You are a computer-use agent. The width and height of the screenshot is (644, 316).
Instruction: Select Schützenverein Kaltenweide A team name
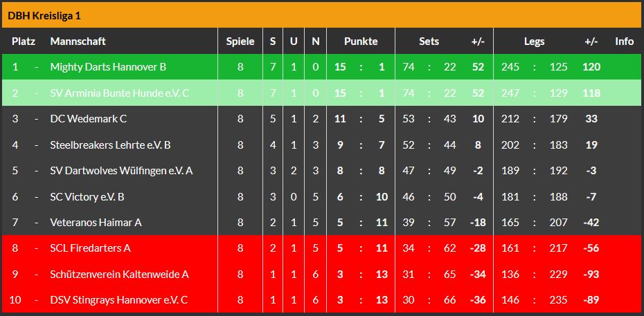pos(119,275)
